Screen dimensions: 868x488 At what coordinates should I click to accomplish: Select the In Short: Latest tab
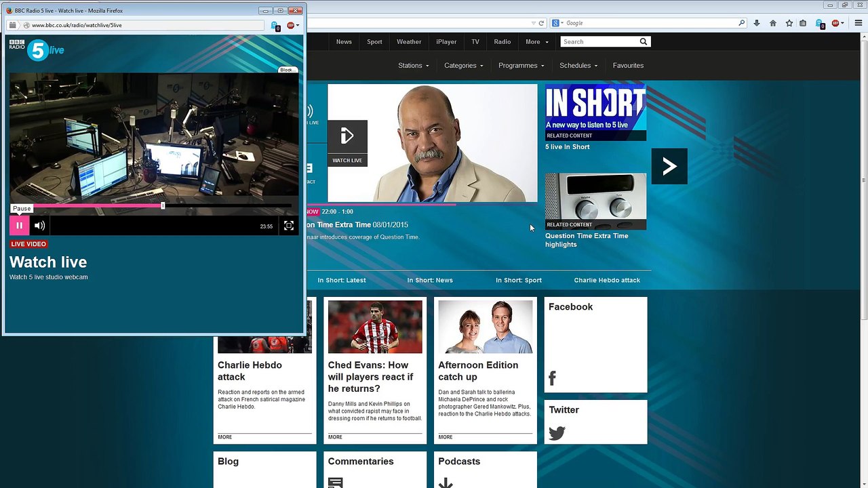(342, 280)
